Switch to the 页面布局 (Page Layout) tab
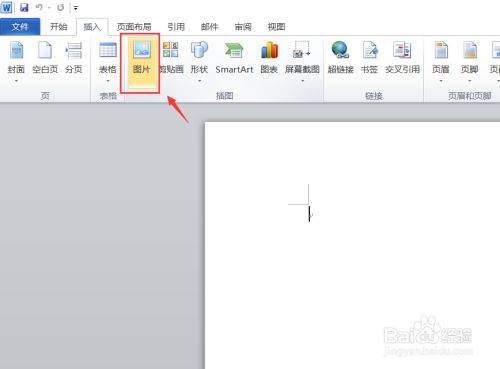This screenshot has width=500, height=369. tap(134, 27)
